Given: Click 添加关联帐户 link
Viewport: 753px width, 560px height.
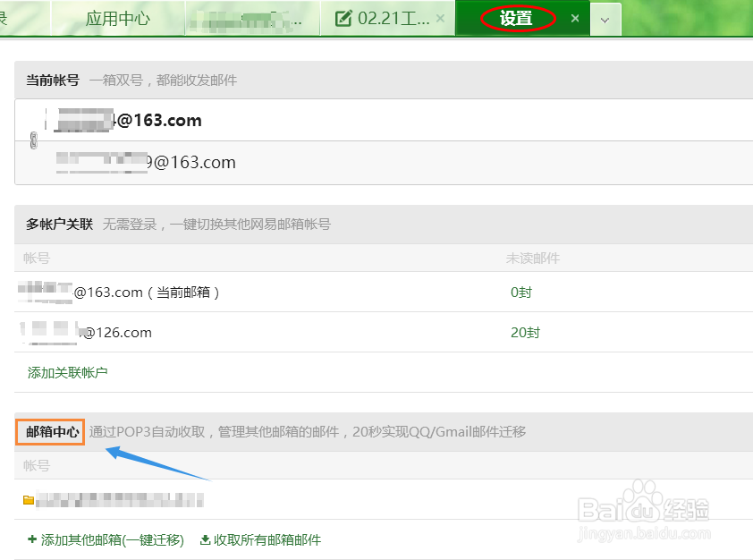Looking at the screenshot, I should [x=68, y=372].
